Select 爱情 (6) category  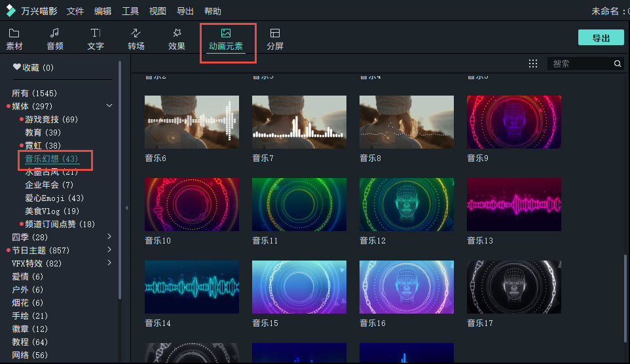(x=28, y=276)
